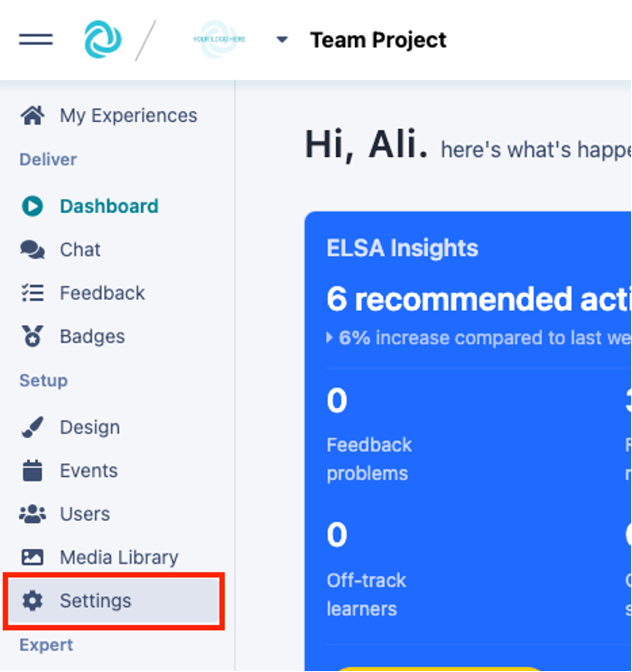The height and width of the screenshot is (672, 632).
Task: Click the home icon beside My Experiences
Action: (33, 116)
